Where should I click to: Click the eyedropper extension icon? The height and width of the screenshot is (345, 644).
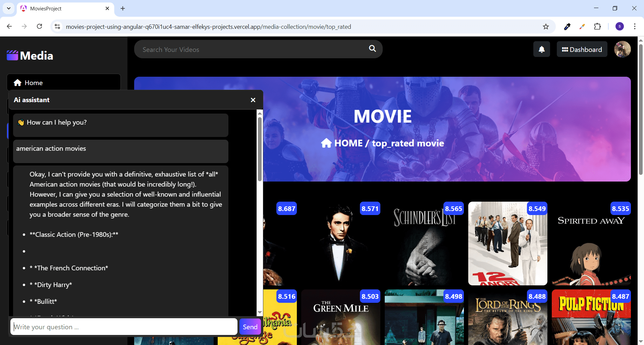[x=567, y=26]
